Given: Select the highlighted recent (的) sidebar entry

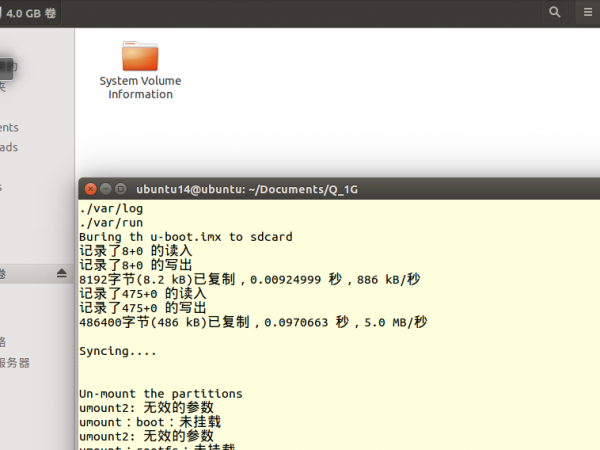Looking at the screenshot, I should coord(8,66).
